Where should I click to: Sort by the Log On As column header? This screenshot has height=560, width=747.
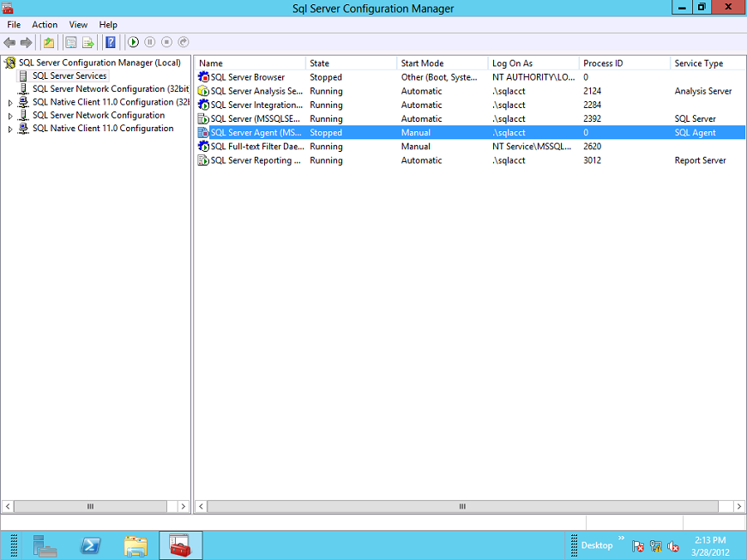pos(533,63)
